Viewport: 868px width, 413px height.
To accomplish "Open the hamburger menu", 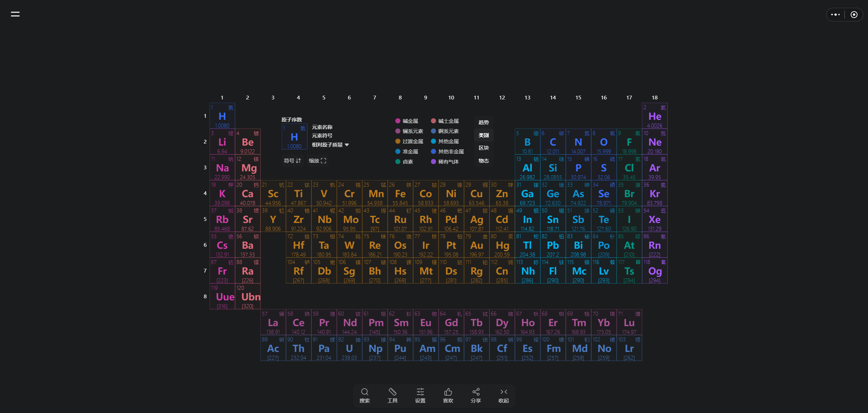I will click(15, 14).
